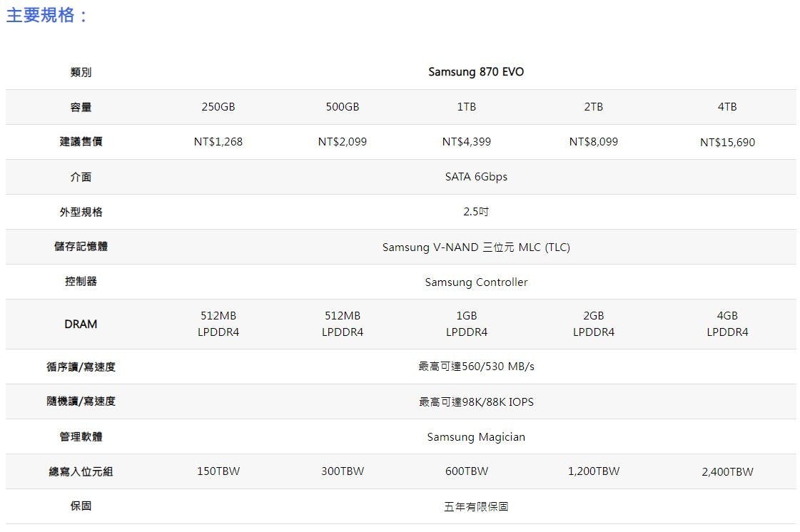This screenshot has height=532, width=800.
Task: Click the 主要規格 heading
Action: 46,16
